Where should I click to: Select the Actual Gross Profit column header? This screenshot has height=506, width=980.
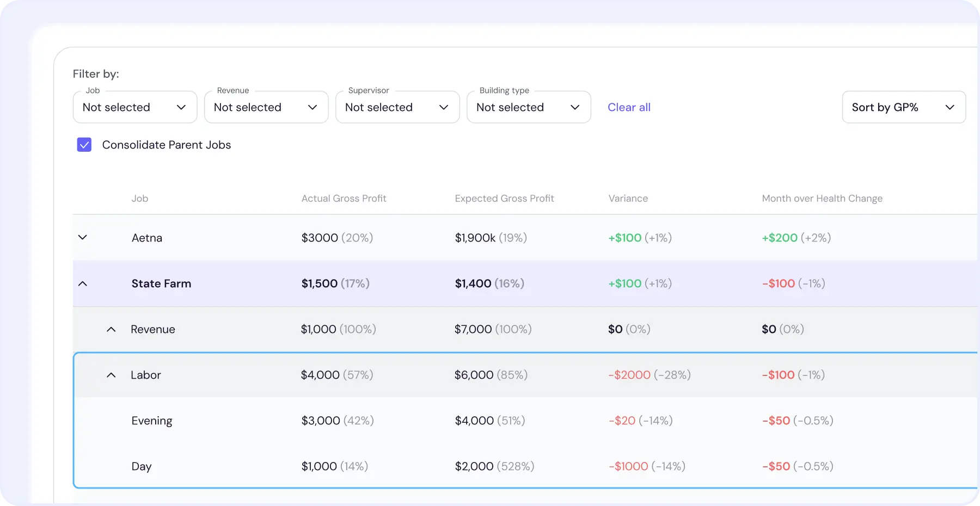(344, 198)
